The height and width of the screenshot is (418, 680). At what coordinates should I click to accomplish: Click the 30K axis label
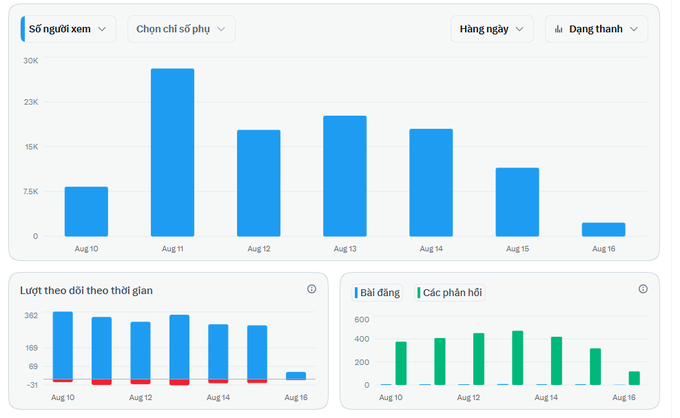(31, 61)
